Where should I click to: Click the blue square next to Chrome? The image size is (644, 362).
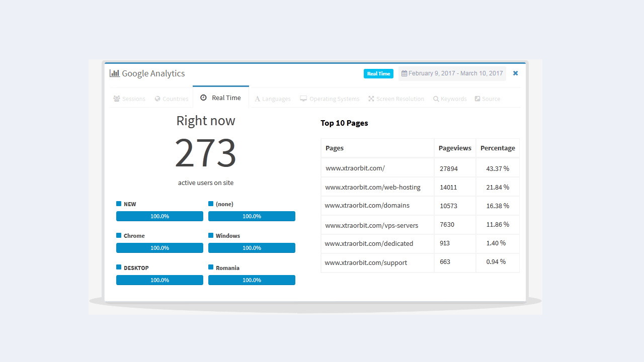point(119,235)
